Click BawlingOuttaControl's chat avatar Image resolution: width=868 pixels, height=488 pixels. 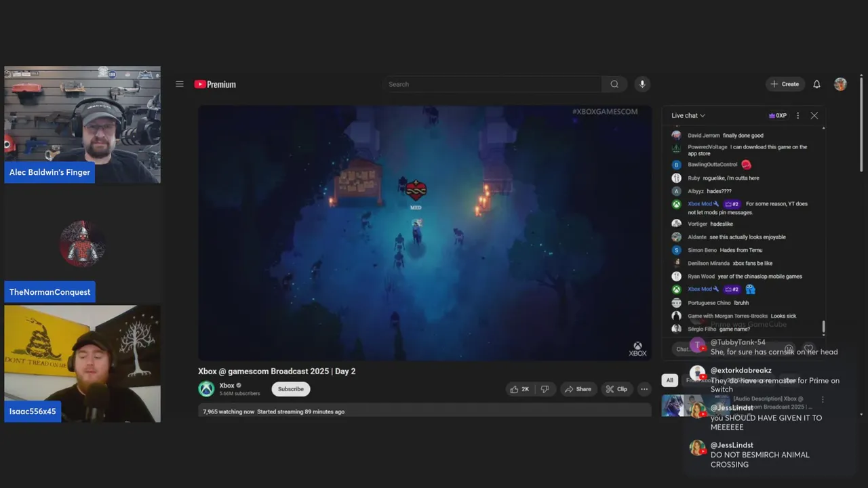pyautogui.click(x=676, y=165)
